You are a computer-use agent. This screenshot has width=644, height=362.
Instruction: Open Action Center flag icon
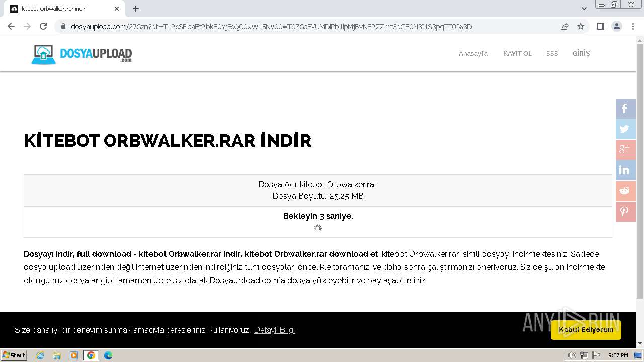click(x=596, y=355)
